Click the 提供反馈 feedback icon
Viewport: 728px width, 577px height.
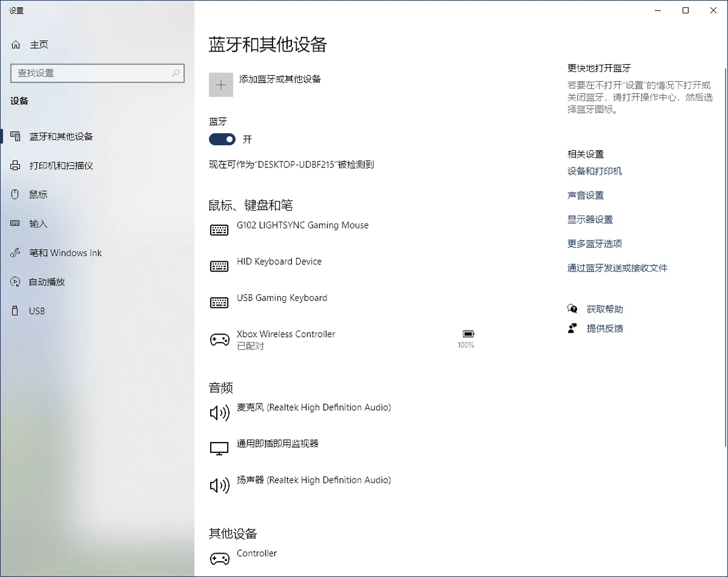click(x=572, y=328)
